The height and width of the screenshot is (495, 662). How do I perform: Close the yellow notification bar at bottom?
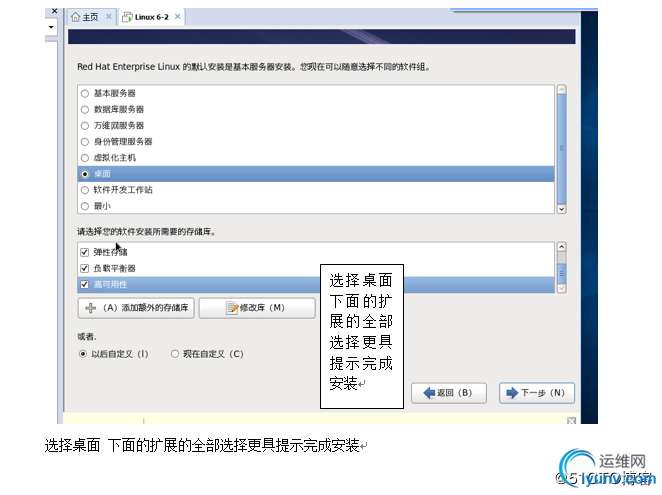571,421
